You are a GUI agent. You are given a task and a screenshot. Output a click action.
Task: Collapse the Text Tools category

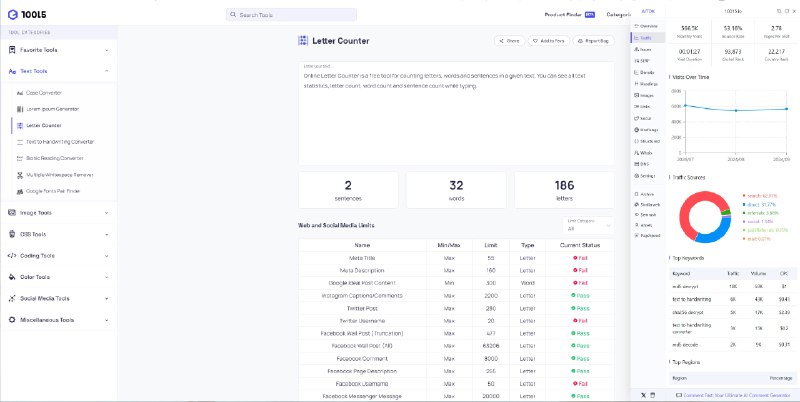[x=59, y=71]
